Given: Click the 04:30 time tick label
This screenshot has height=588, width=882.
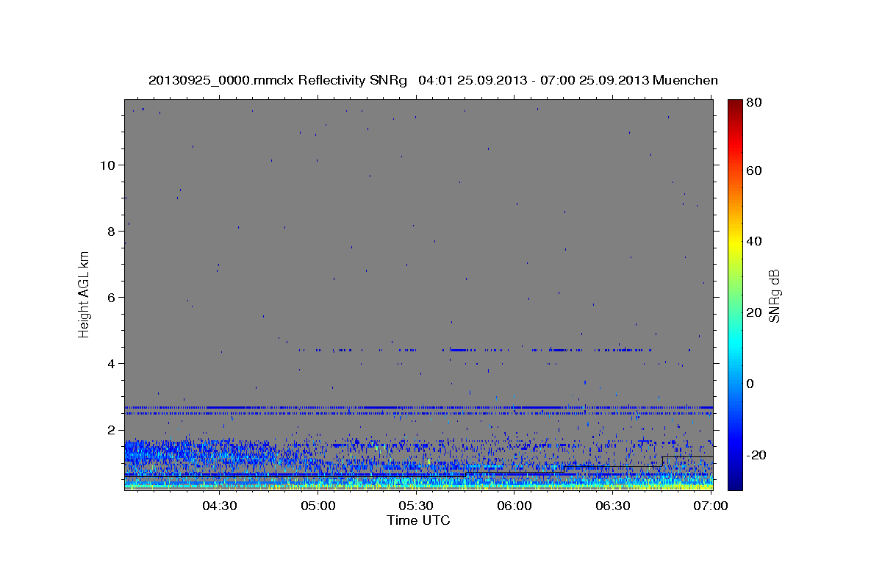Looking at the screenshot, I should [219, 506].
